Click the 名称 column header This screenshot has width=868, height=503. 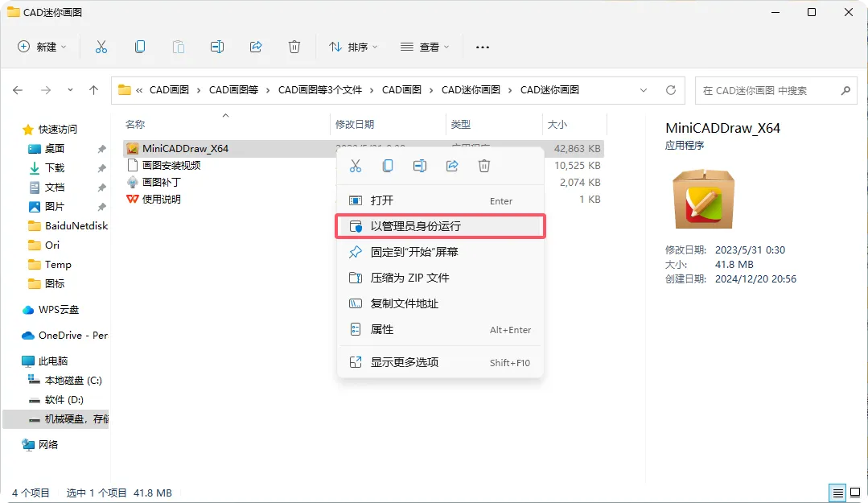pos(135,124)
